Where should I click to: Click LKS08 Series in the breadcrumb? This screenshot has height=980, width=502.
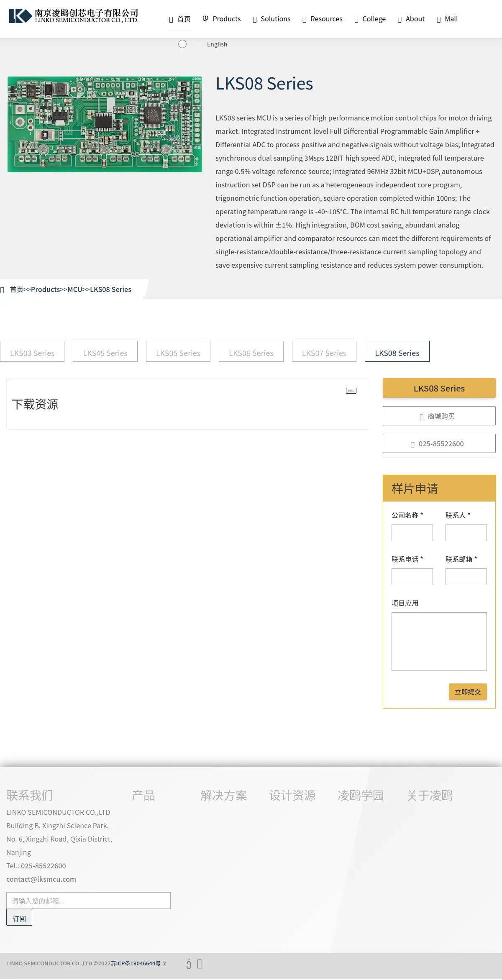click(x=111, y=289)
